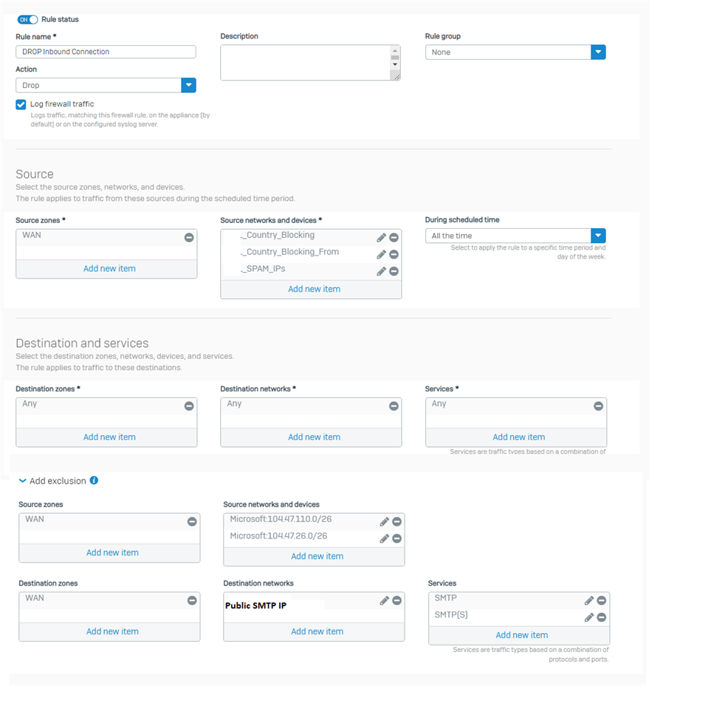
Task: Remove the SMTP service exclusion
Action: click(x=602, y=600)
